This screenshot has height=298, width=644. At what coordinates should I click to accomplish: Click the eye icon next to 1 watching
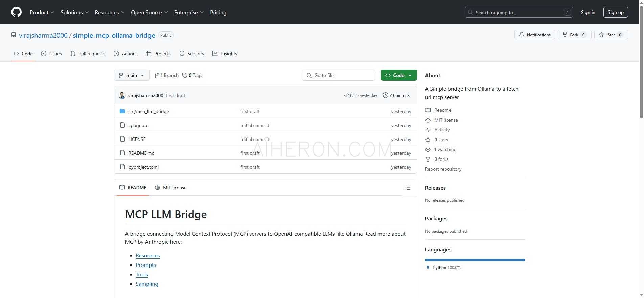click(x=428, y=149)
